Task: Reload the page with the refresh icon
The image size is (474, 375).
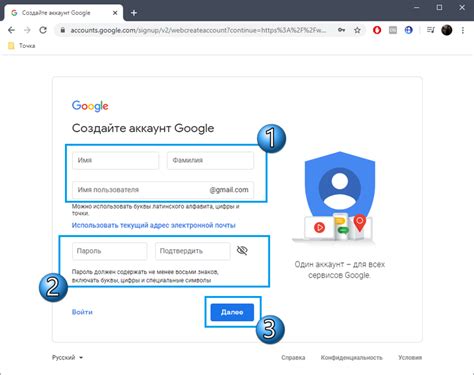Action: point(43,30)
